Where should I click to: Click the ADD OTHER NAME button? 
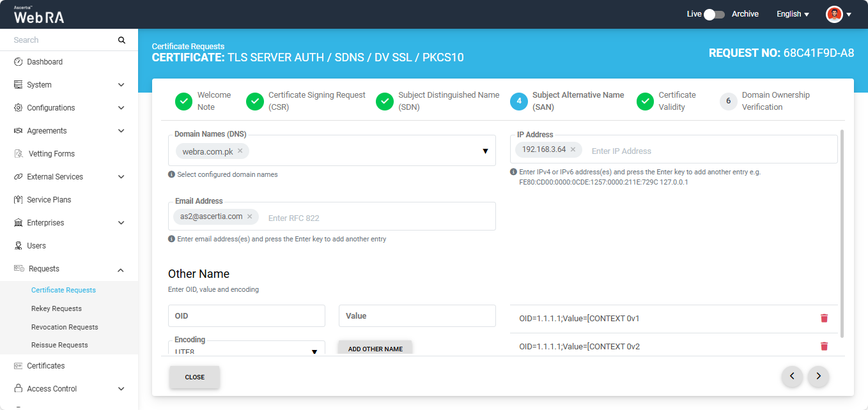pyautogui.click(x=375, y=349)
